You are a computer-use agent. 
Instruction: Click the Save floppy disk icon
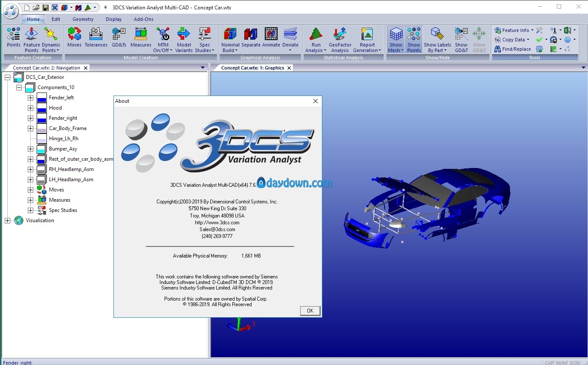click(45, 8)
